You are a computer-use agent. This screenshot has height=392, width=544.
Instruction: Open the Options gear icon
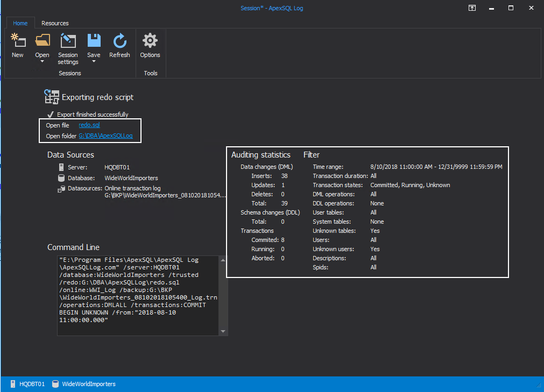[x=150, y=41]
